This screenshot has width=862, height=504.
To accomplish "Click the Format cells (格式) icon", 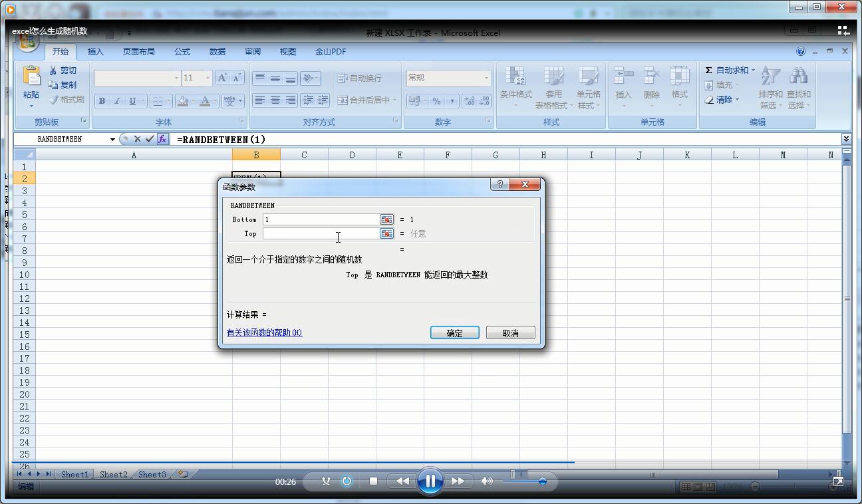I will pos(679,76).
